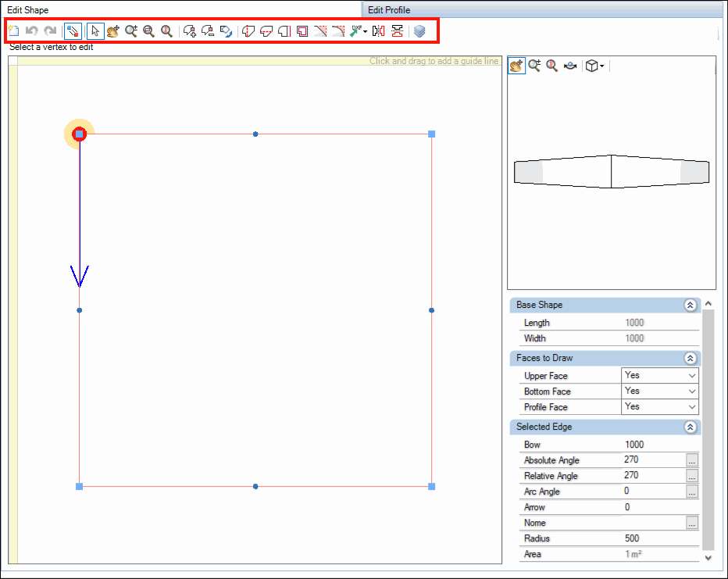
Task: Click the Area value 1 m²
Action: 633,554
